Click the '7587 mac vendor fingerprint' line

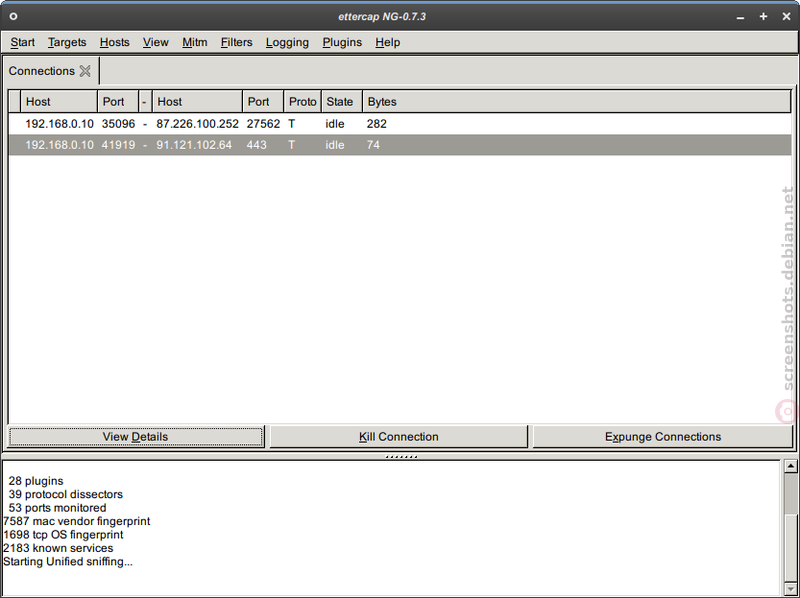click(x=77, y=521)
